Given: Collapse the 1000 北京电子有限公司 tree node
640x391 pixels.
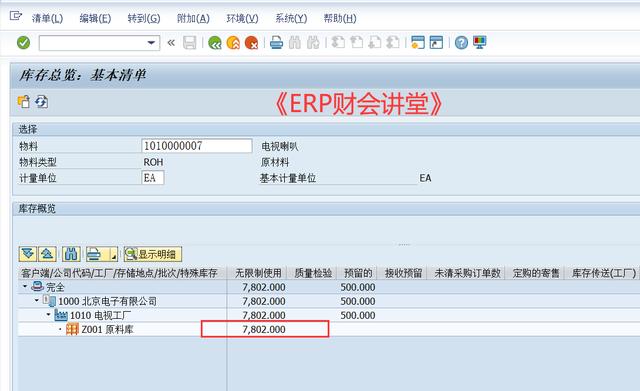Looking at the screenshot, I should point(37,300).
